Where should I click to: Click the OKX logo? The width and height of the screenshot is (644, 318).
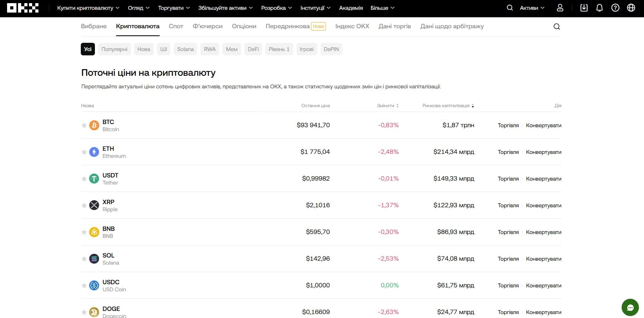click(x=23, y=8)
